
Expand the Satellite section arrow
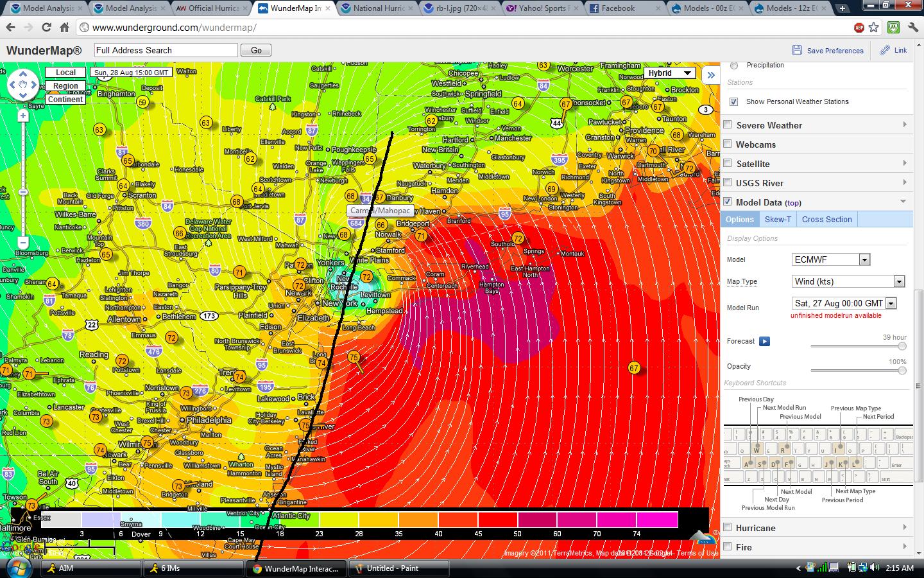click(x=905, y=163)
